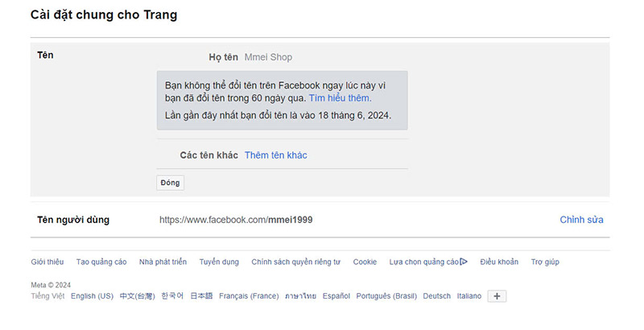Image resolution: width=644 pixels, height=330 pixels.
Task: Click 'Chỉnh sửa' next to the username
Action: (x=581, y=220)
